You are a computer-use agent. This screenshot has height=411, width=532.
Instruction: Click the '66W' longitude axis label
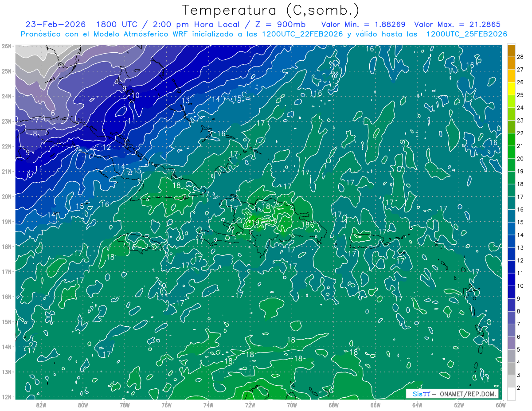376,405
